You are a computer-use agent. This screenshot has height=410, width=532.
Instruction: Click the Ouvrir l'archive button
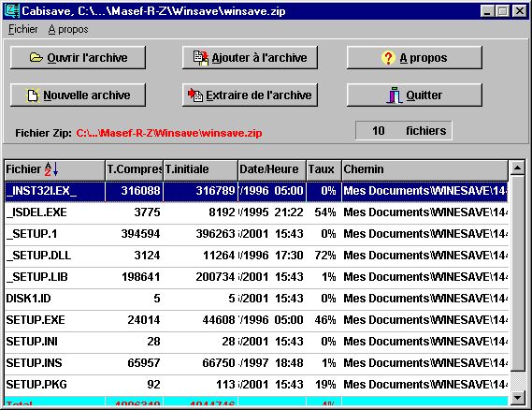coord(78,58)
